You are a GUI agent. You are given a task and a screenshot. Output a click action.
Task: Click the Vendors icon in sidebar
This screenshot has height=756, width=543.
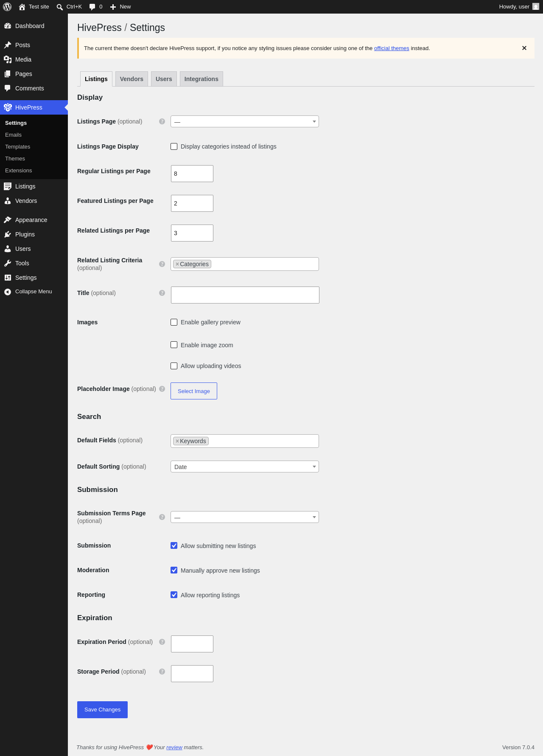(8, 201)
